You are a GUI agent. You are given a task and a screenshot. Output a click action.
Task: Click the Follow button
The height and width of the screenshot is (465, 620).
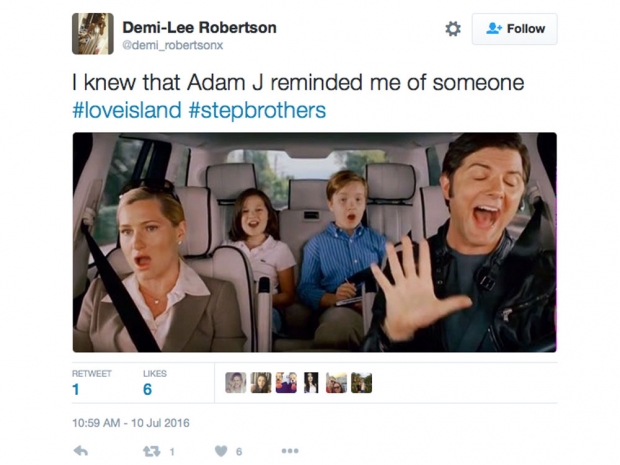click(514, 29)
